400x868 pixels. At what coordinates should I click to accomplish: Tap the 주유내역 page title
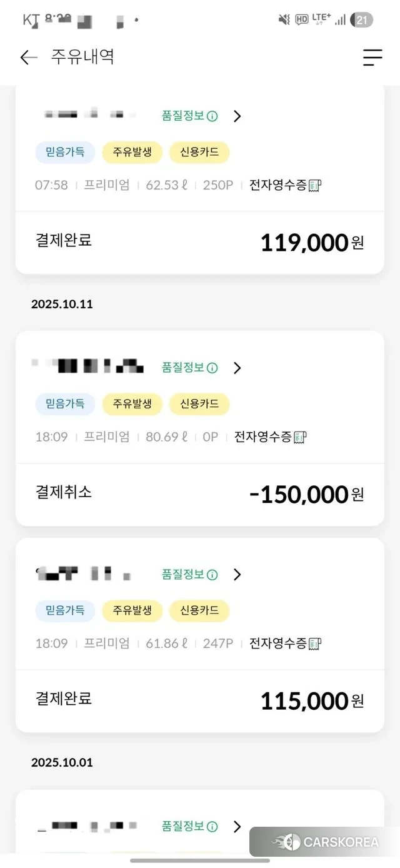(x=83, y=58)
